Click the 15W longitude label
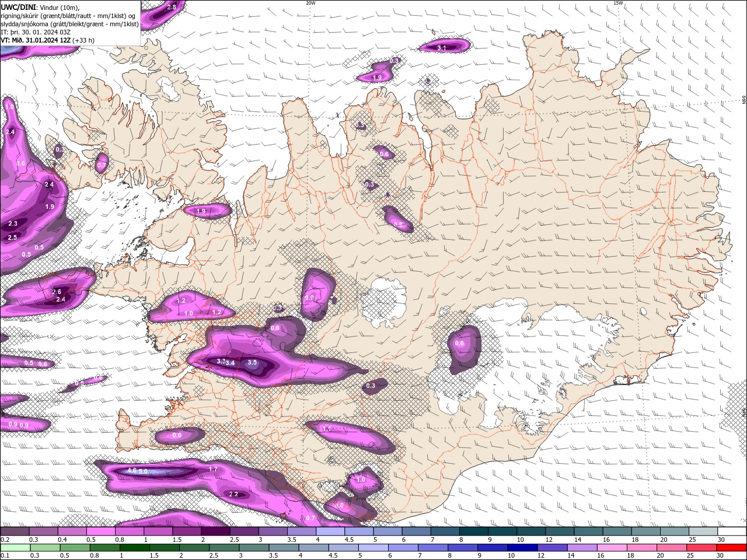Screen dimensions: 747x560 [x=618, y=3]
